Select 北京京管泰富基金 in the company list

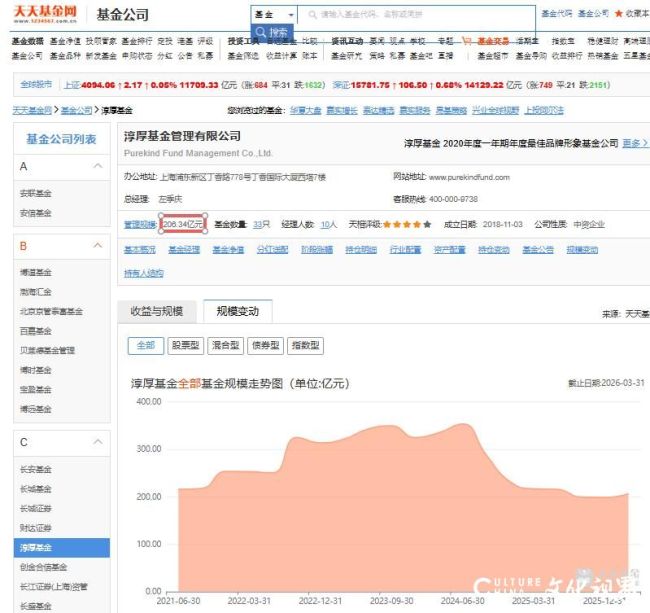[51, 311]
